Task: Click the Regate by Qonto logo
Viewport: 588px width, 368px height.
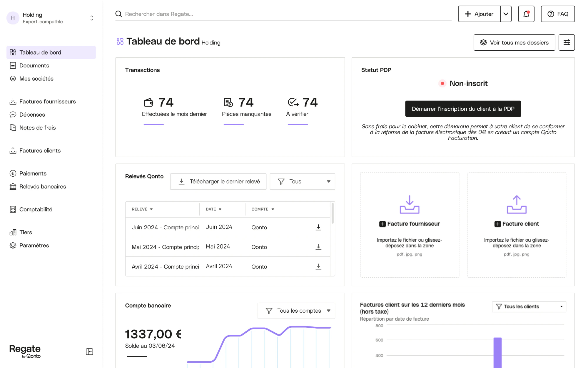Action: point(25,351)
